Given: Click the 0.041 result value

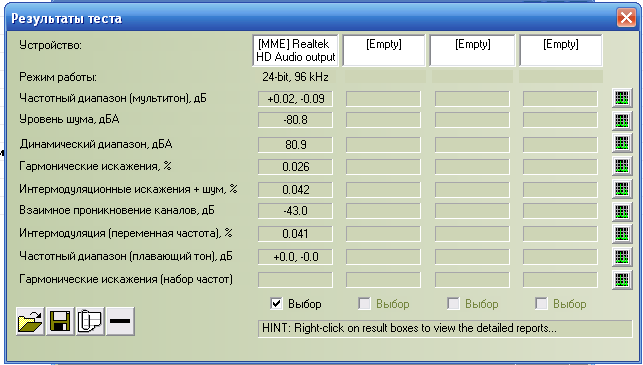Looking at the screenshot, I should pos(295,234).
